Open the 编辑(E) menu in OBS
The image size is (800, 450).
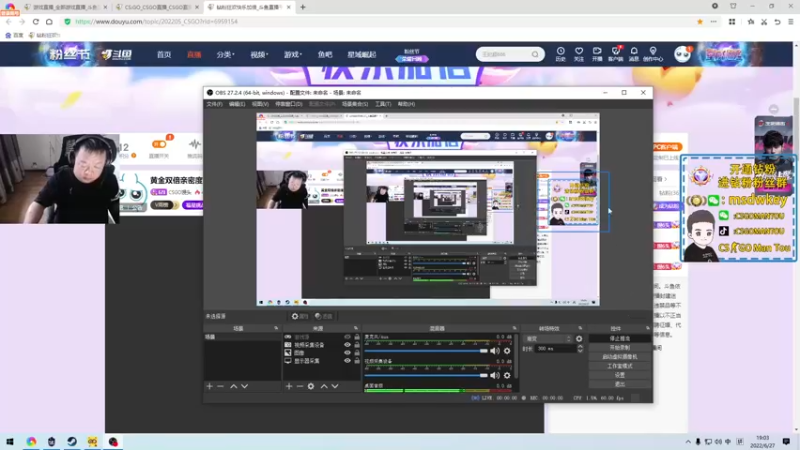click(237, 104)
